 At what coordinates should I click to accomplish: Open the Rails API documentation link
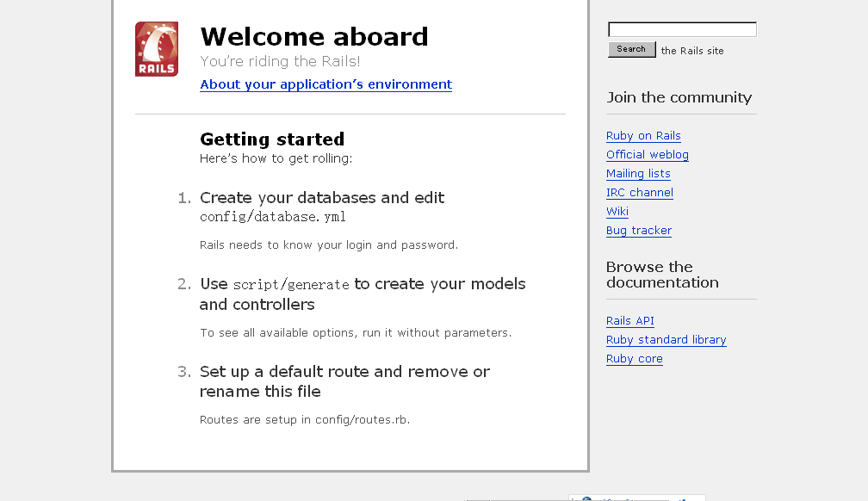pos(630,320)
